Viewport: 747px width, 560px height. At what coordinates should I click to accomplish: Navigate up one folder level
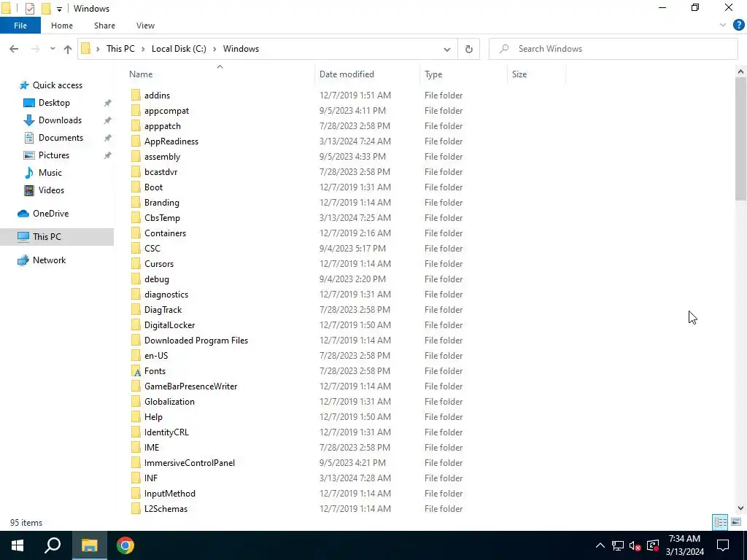68,49
